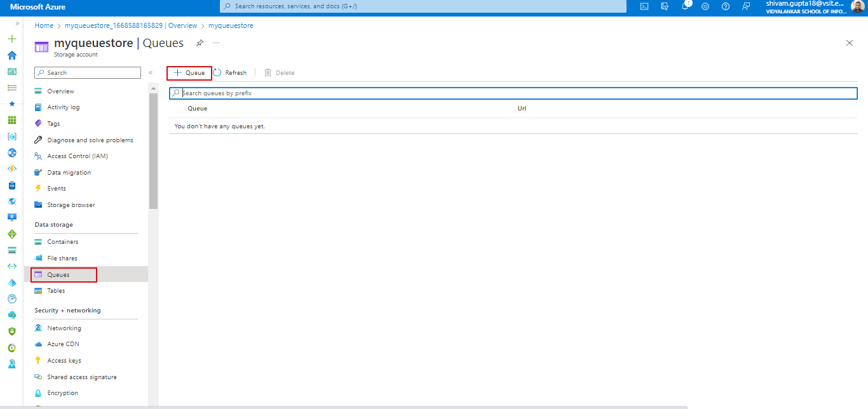868x409 pixels.
Task: Click the Microsoft Azure logo text
Action: [37, 7]
